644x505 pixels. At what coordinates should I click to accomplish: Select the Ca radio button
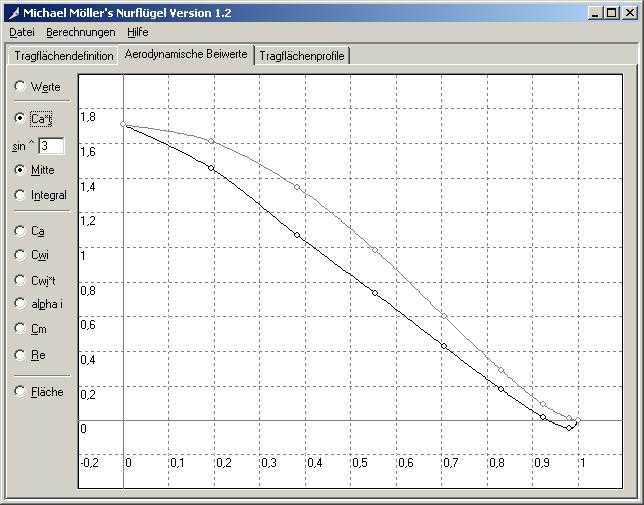tap(21, 231)
